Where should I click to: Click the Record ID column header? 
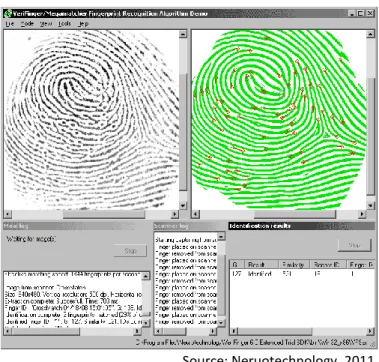point(328,265)
